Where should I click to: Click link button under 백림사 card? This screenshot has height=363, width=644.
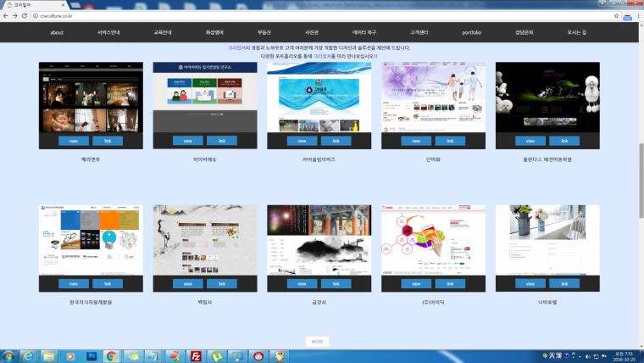click(222, 283)
